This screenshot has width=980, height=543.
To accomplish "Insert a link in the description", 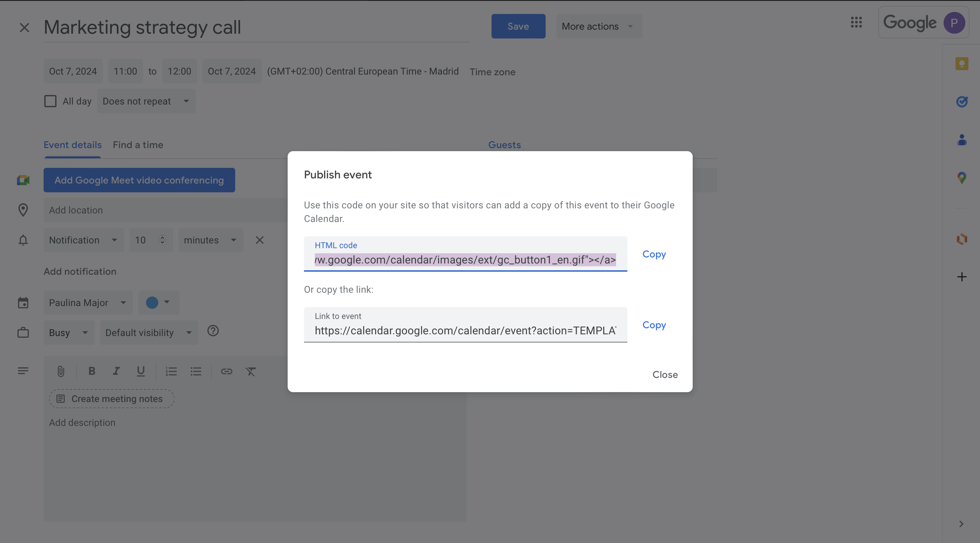I will pyautogui.click(x=226, y=371).
